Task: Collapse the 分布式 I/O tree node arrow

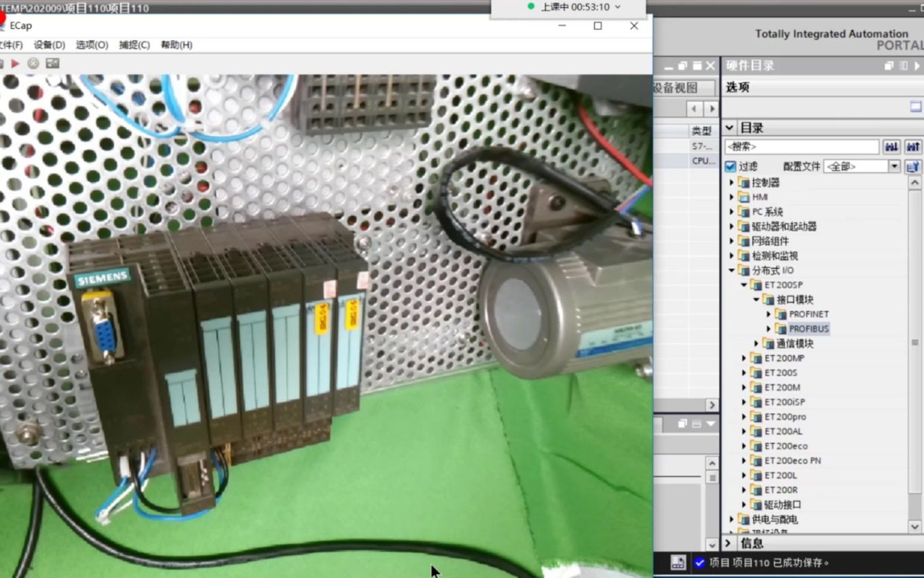Action: [732, 270]
